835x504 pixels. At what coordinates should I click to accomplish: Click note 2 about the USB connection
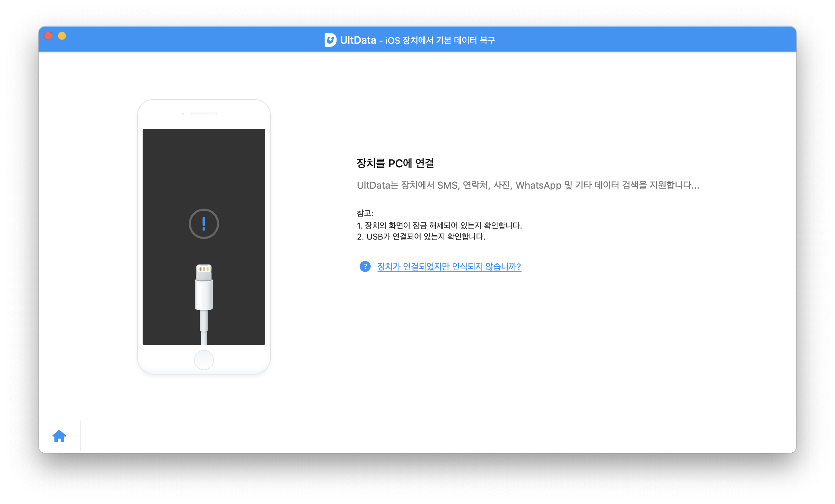421,237
